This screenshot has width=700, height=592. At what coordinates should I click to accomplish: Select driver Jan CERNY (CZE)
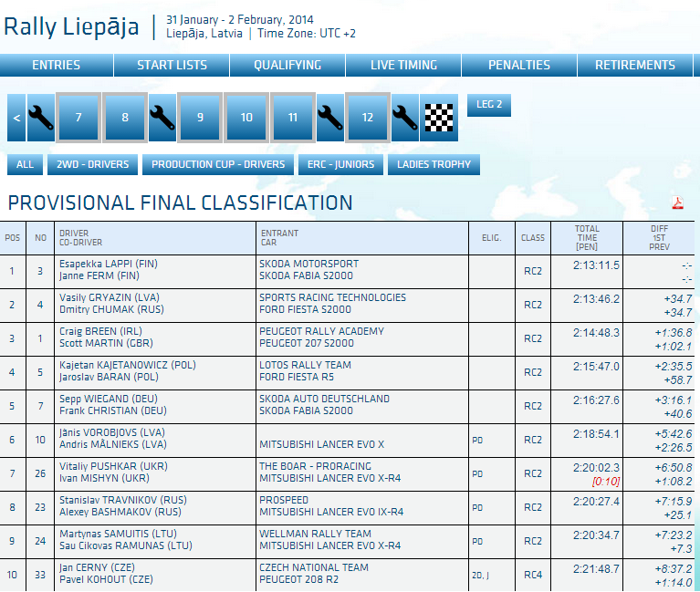tap(97, 568)
